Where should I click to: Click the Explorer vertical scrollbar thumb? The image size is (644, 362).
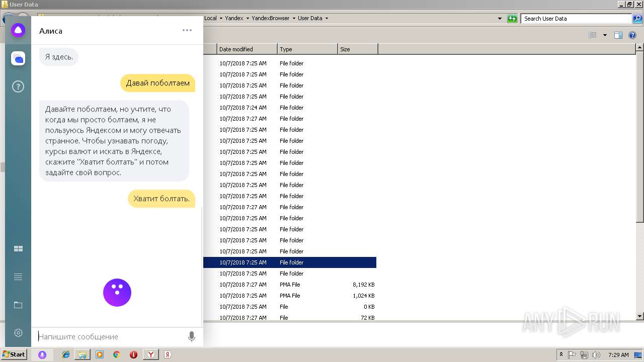[639, 137]
